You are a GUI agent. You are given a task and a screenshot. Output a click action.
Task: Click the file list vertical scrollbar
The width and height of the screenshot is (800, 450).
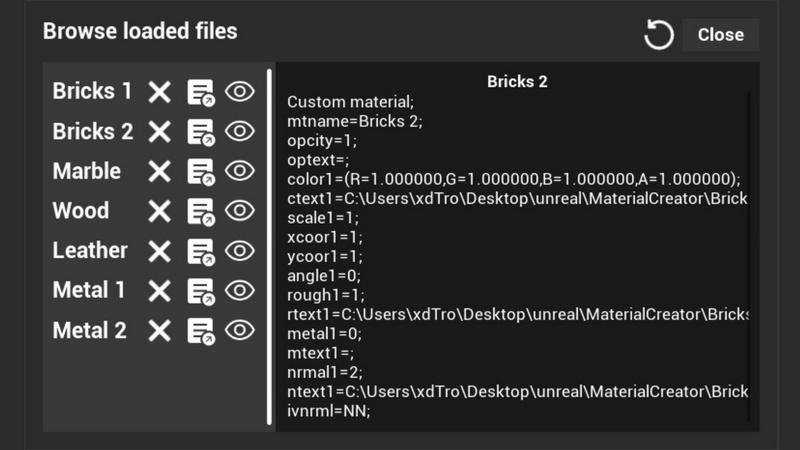point(268,245)
